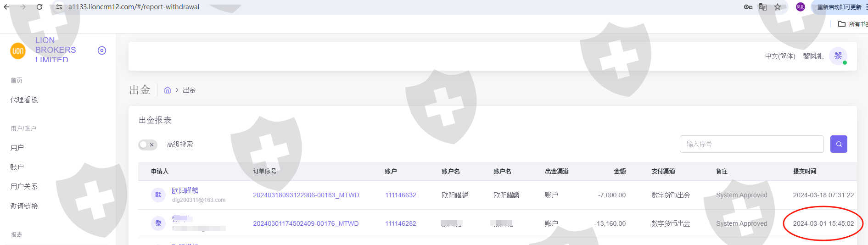Click submit time 2024-03-18 07:31:22
The image size is (868, 245).
point(823,195)
